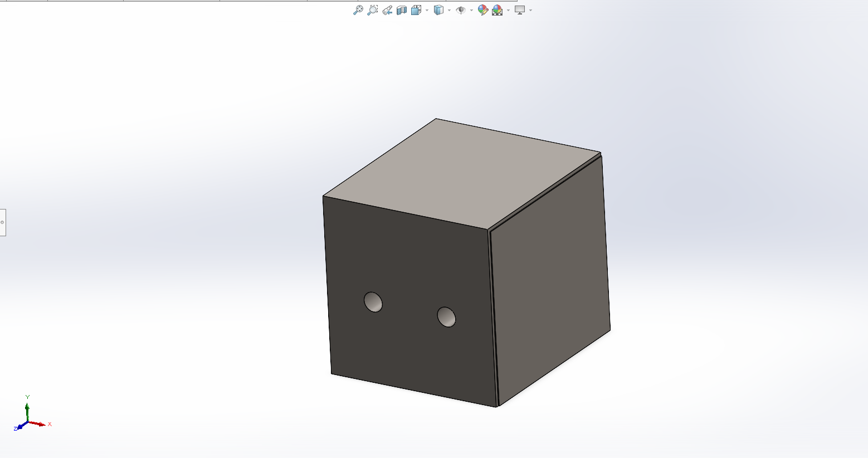
Task: Open the Edit Appearance tool
Action: point(483,10)
